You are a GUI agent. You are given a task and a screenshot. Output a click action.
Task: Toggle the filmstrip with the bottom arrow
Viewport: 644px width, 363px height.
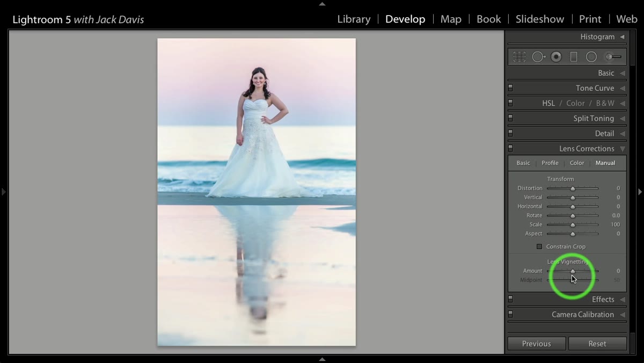pos(322,359)
